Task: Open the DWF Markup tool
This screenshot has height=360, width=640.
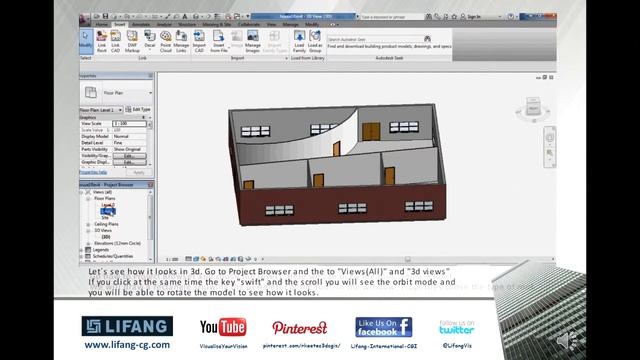Action: click(132, 42)
